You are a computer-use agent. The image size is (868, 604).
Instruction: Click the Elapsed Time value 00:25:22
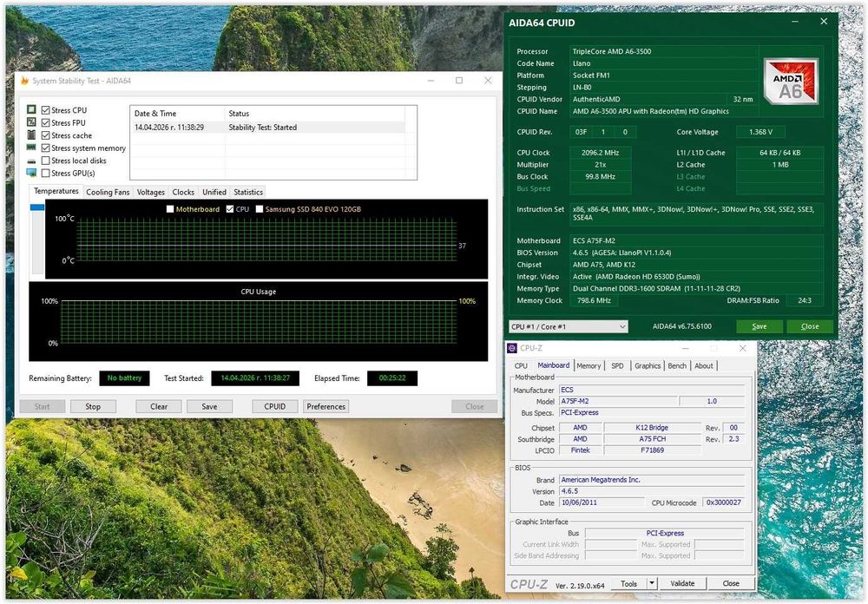pyautogui.click(x=392, y=378)
